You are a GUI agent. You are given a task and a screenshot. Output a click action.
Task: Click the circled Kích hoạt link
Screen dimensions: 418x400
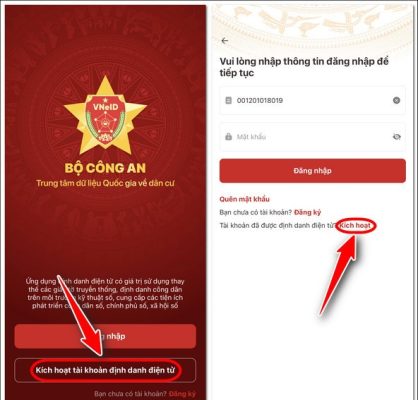coord(355,226)
